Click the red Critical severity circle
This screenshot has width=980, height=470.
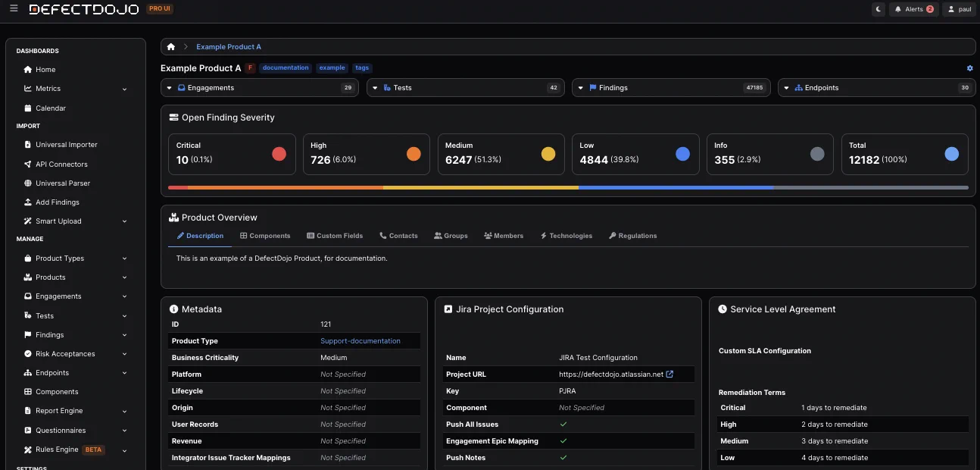point(279,154)
